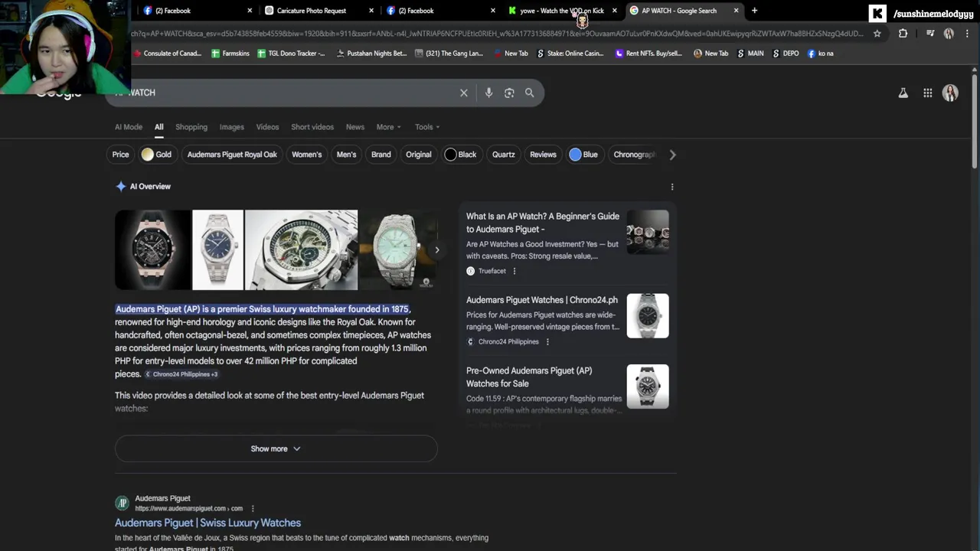Switch to the first Facebook browser tab

coord(197,11)
